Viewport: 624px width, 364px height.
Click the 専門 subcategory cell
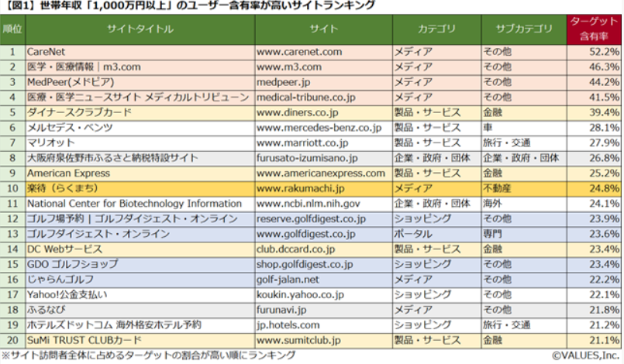[x=524, y=235]
